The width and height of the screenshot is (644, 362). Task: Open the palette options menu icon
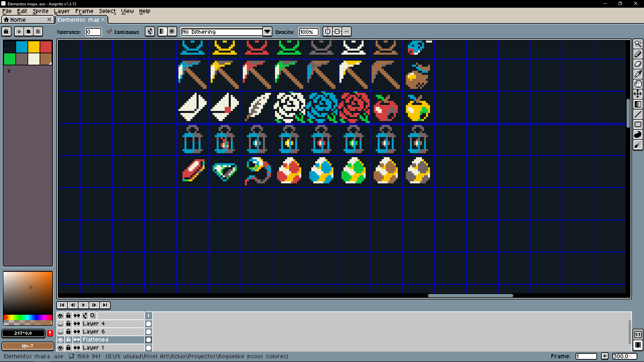click(x=38, y=32)
